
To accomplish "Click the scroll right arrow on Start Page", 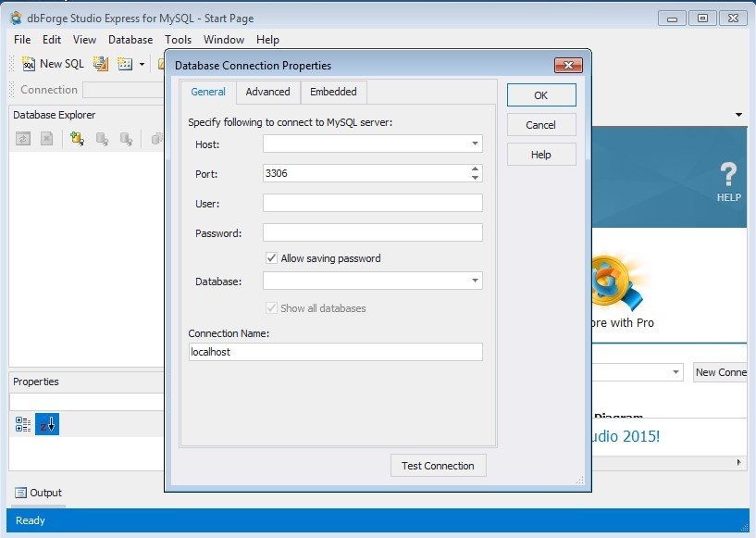I will pyautogui.click(x=739, y=462).
